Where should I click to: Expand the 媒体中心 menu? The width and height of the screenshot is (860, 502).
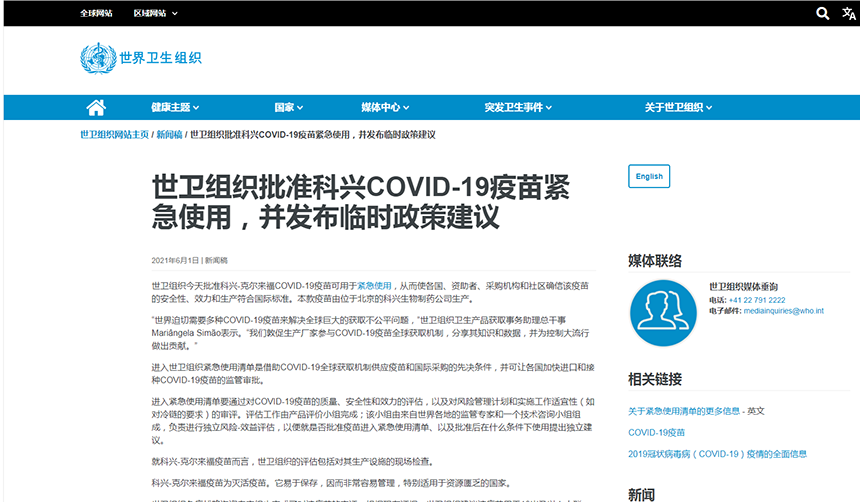click(x=385, y=108)
